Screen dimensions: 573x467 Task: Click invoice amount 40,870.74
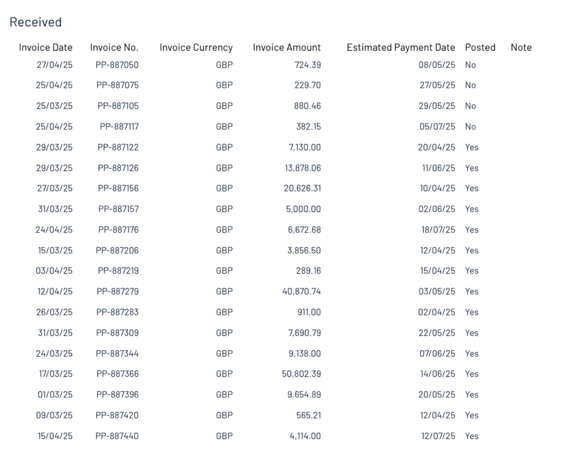[x=301, y=292]
